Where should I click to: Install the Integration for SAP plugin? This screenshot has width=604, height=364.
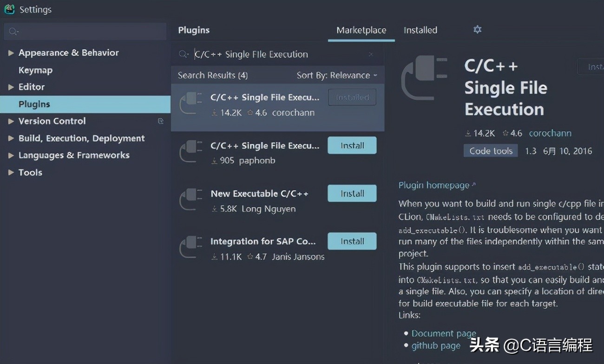coord(352,241)
